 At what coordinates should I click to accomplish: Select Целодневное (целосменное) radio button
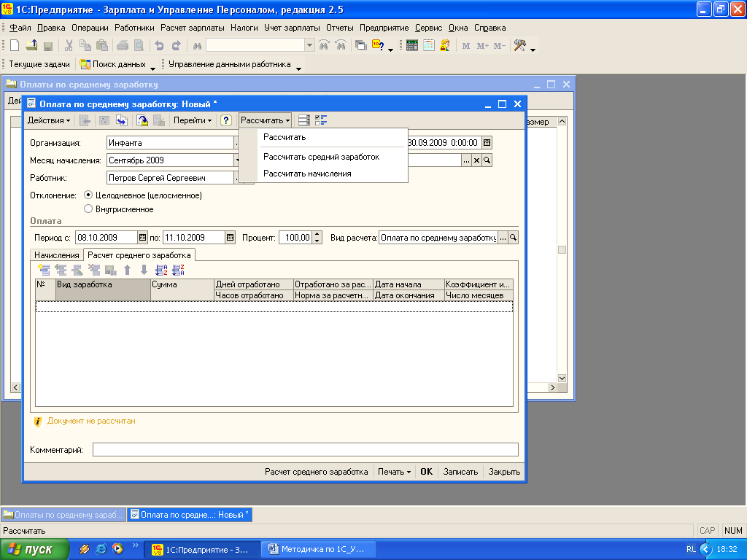(x=88, y=195)
